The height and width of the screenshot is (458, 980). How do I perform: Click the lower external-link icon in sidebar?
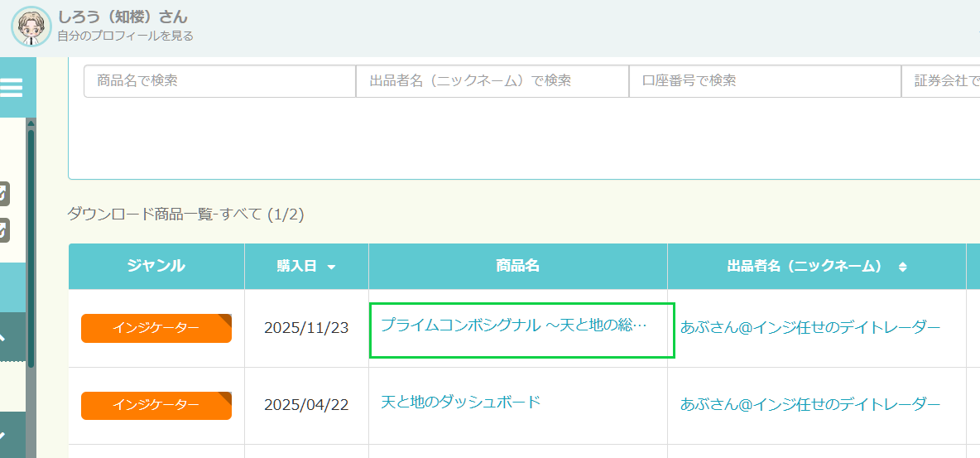coord(4,229)
